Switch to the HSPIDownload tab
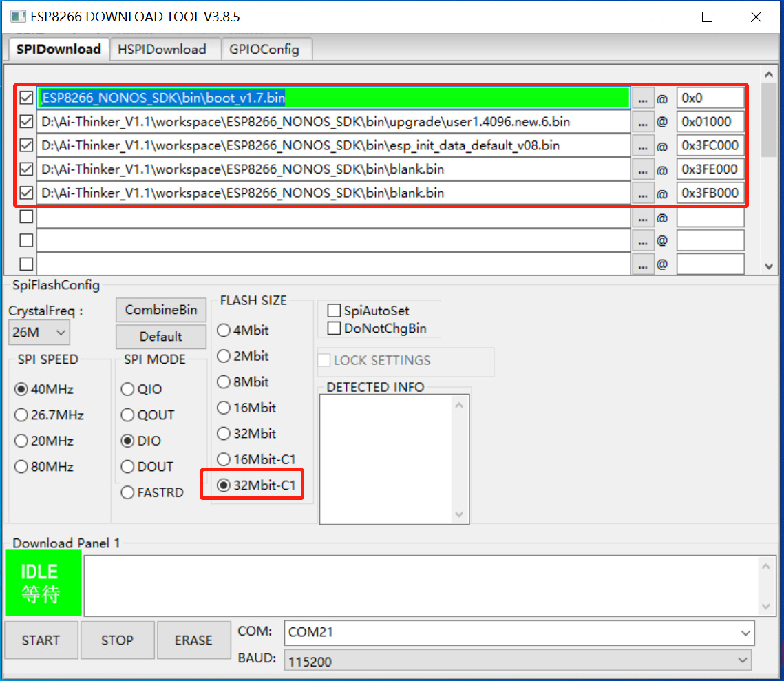 click(x=162, y=49)
